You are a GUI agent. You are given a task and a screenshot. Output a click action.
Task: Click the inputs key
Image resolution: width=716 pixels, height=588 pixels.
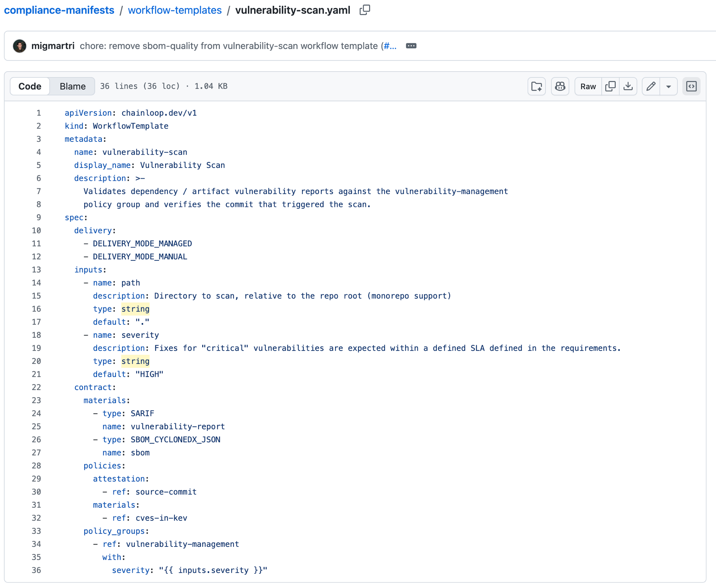click(88, 270)
